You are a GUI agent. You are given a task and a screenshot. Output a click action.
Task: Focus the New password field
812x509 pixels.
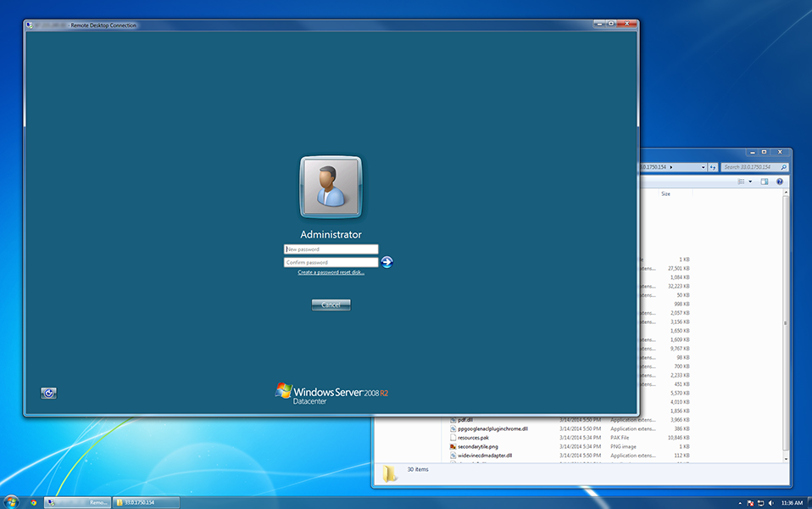(x=331, y=249)
